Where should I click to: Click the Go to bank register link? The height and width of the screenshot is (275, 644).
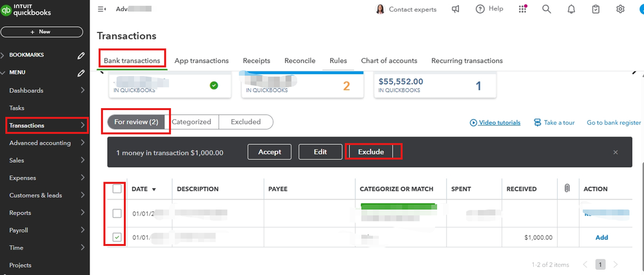coord(614,122)
